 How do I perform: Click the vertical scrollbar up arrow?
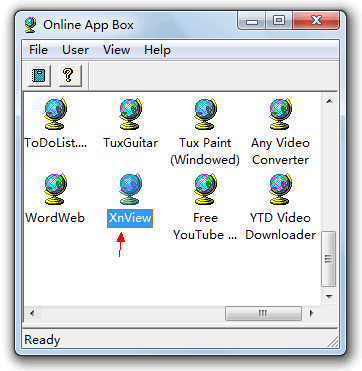(329, 101)
